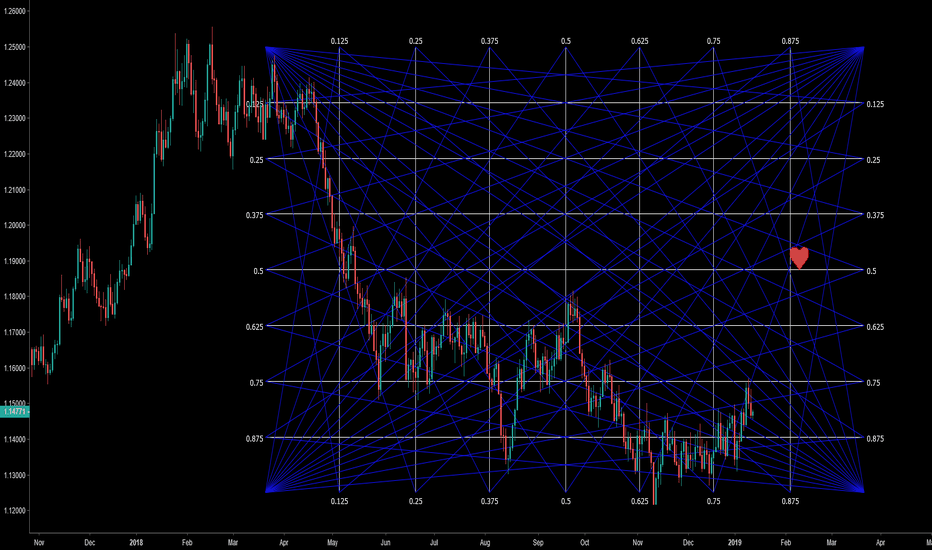Select the 0.625 label on the Gann box right side
The width and height of the screenshot is (932, 550).
tap(875, 326)
